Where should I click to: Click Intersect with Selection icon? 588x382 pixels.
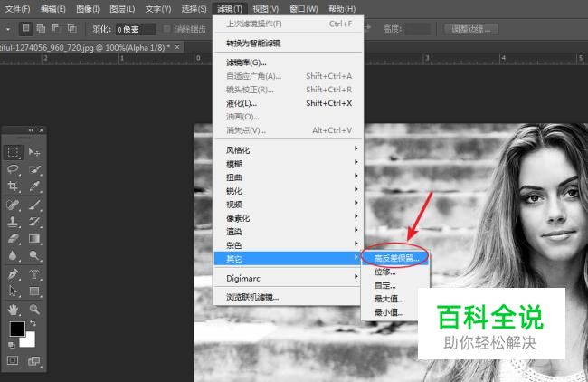71,29
